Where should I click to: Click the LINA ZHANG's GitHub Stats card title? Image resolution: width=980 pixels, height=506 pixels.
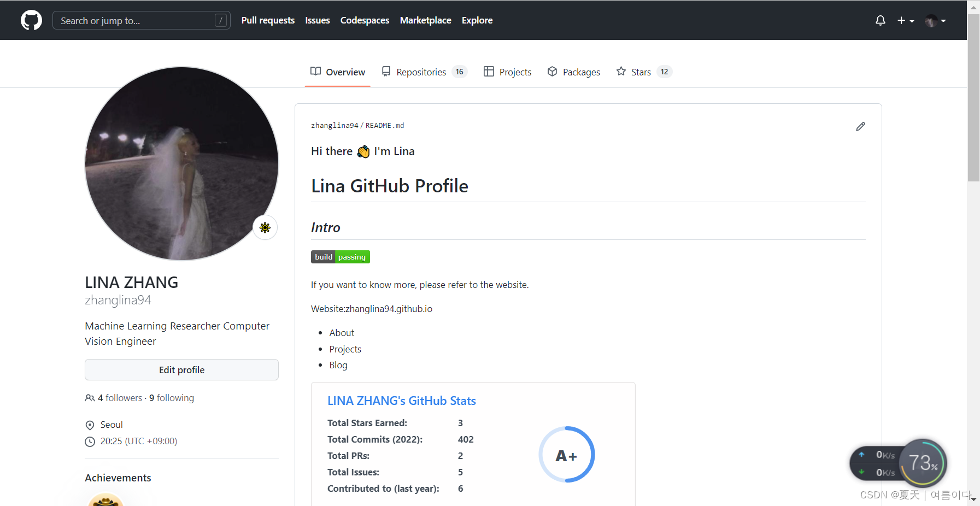[402, 401]
